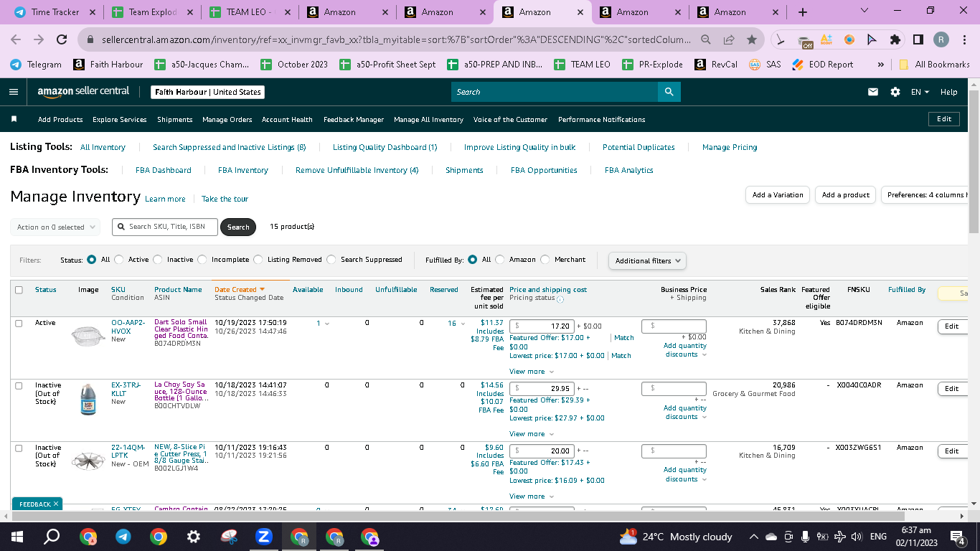The width and height of the screenshot is (980, 551).
Task: Click the Windows Start button
Action: [17, 537]
